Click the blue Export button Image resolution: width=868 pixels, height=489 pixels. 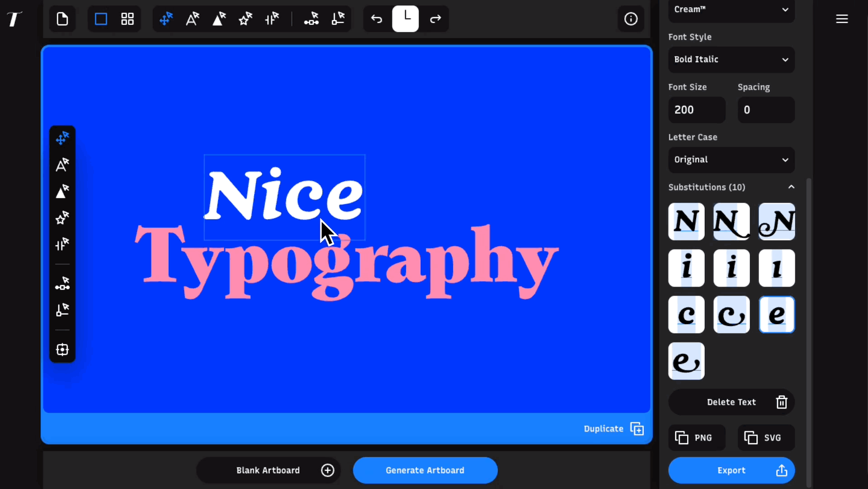(731, 470)
